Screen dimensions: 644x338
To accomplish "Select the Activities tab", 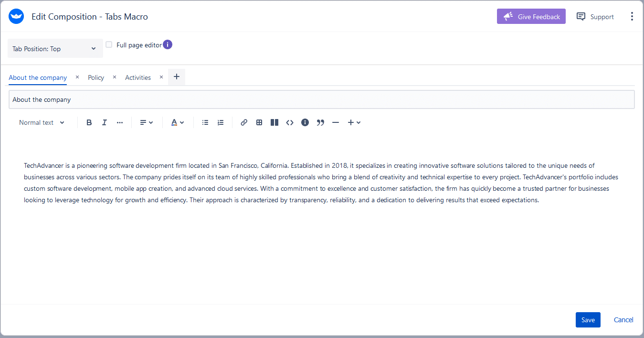I will pos(137,77).
